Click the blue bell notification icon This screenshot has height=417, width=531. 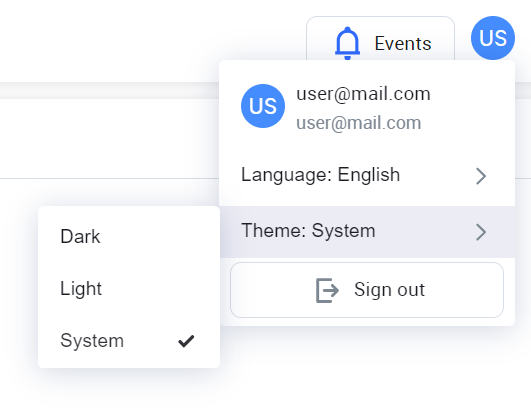click(x=347, y=43)
